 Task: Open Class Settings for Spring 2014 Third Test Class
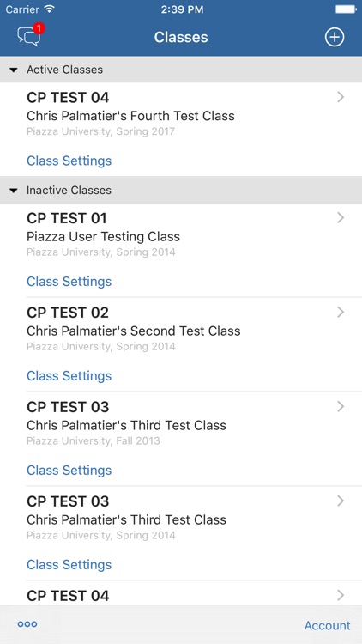(x=69, y=565)
